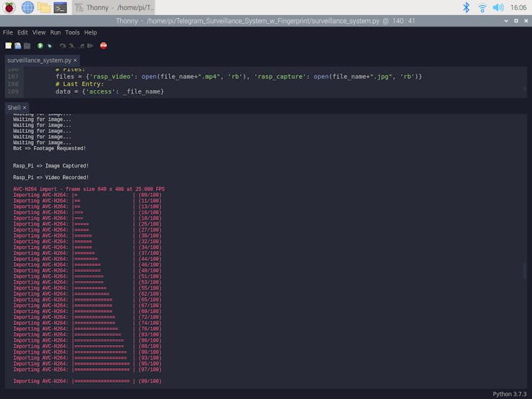The height and width of the screenshot is (399, 532).
Task: Create a new file from the toolbar
Action: point(9,45)
